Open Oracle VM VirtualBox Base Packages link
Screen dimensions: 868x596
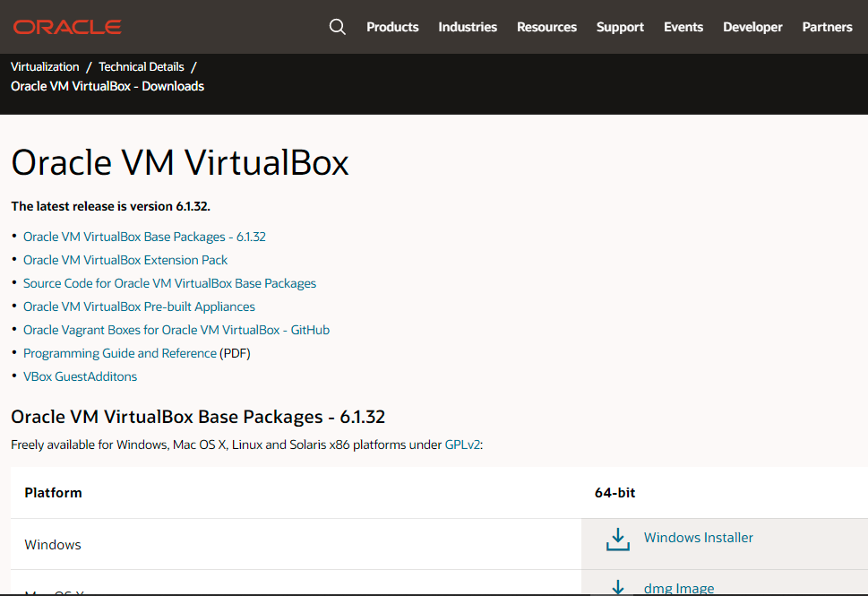pyautogui.click(x=144, y=237)
